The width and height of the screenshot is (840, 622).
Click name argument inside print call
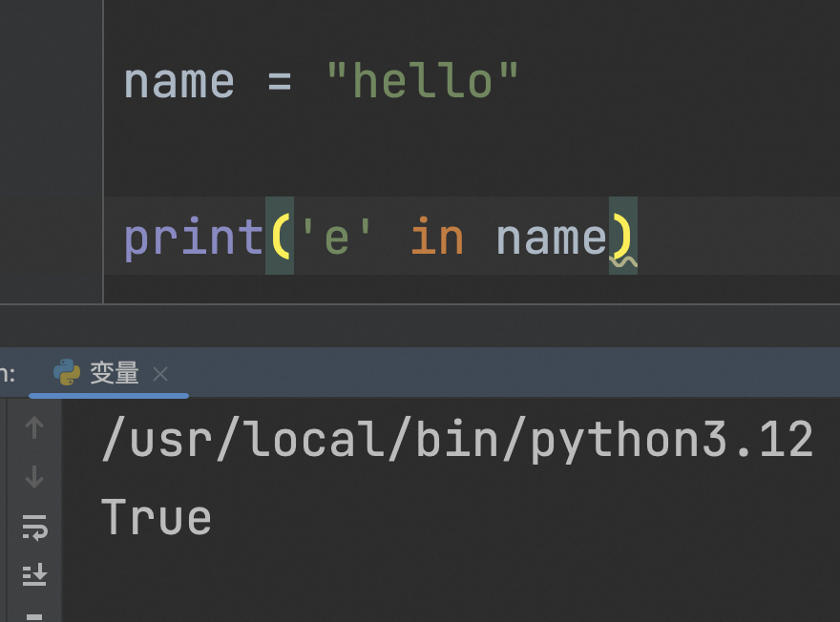(552, 238)
